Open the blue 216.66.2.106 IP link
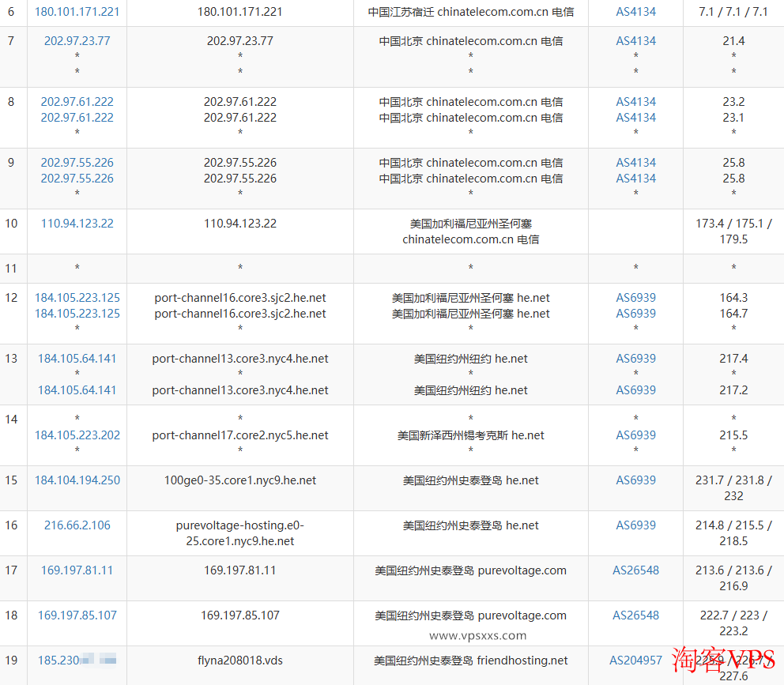The image size is (784, 685). (77, 525)
